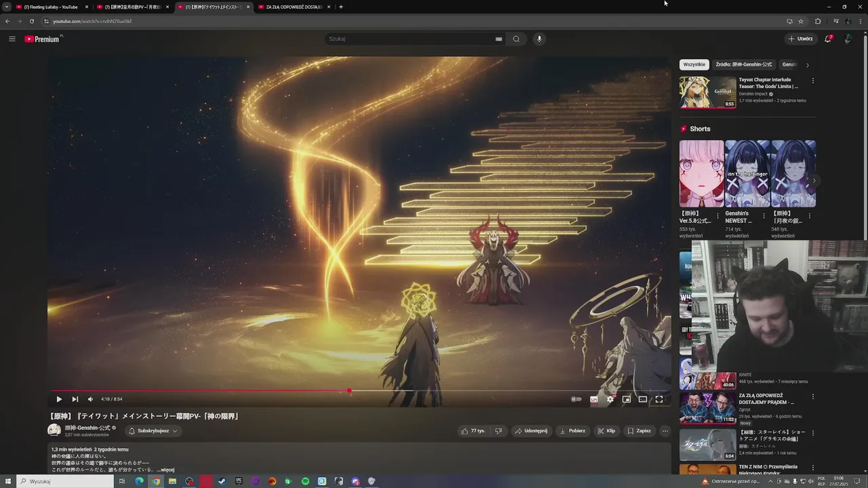Save video with Zapisz button
This screenshot has width=868, height=488.
point(639,430)
